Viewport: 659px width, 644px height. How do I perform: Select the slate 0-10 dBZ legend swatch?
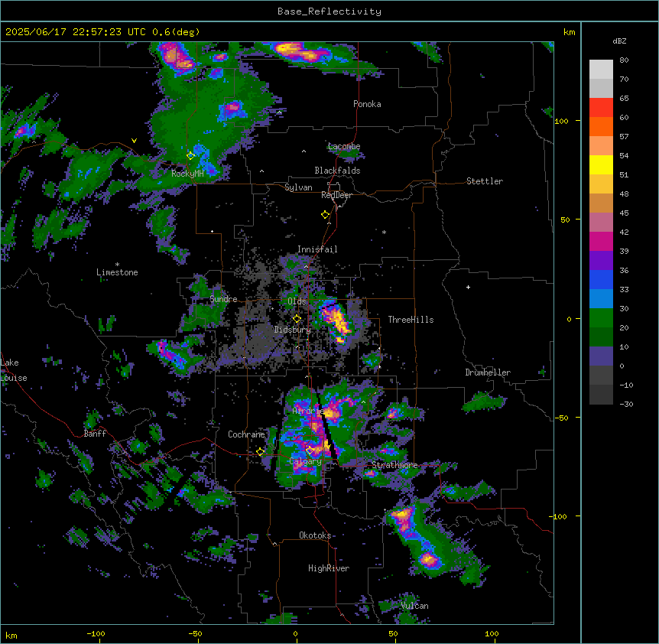[601, 356]
